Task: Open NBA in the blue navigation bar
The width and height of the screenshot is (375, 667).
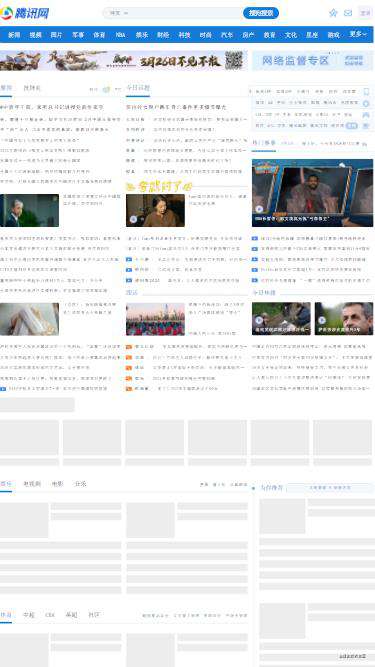Action: pyautogui.click(x=121, y=35)
